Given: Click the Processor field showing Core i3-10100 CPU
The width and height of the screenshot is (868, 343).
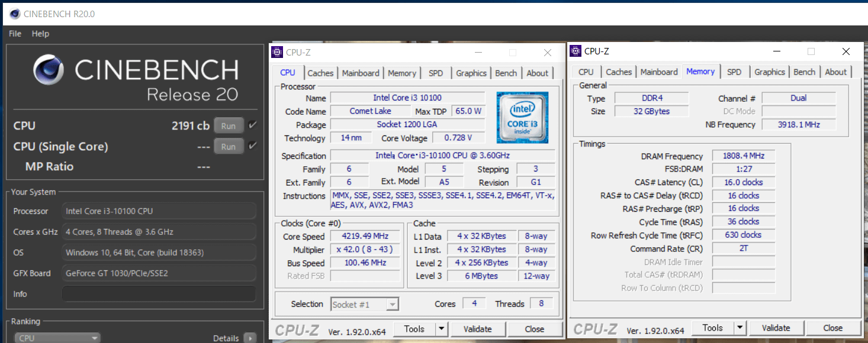Looking at the screenshot, I should pyautogui.click(x=159, y=211).
